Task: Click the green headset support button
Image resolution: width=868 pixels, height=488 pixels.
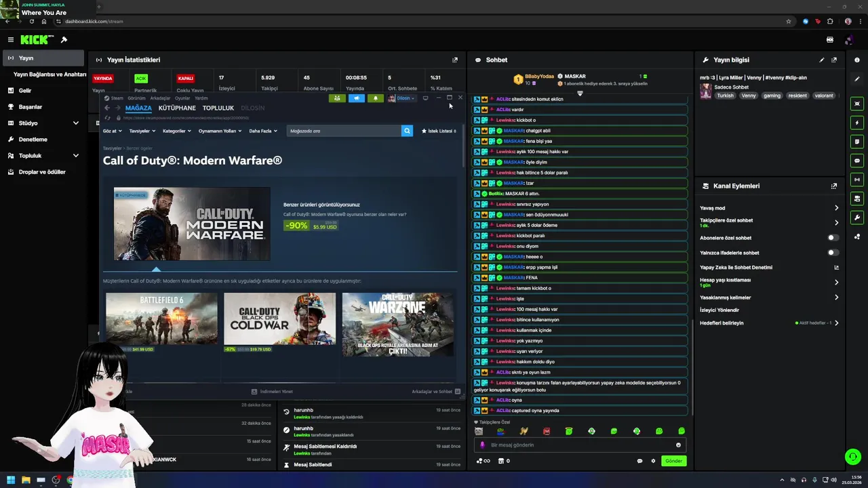Action: 853,457
